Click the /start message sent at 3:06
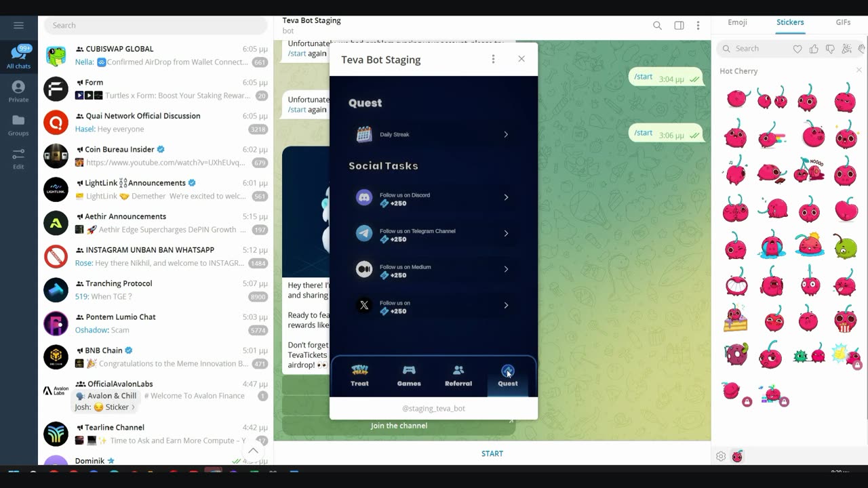This screenshot has width=868, height=488. (666, 134)
